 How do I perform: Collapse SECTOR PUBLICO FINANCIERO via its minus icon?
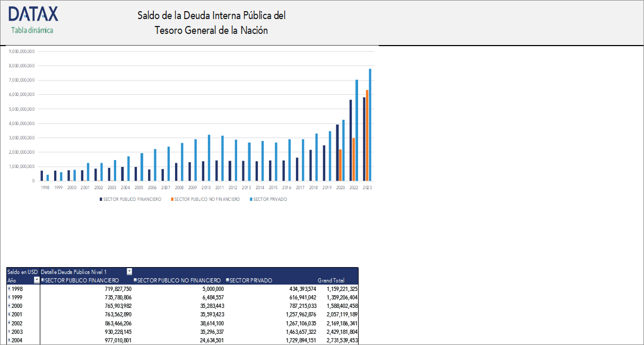pos(42,281)
